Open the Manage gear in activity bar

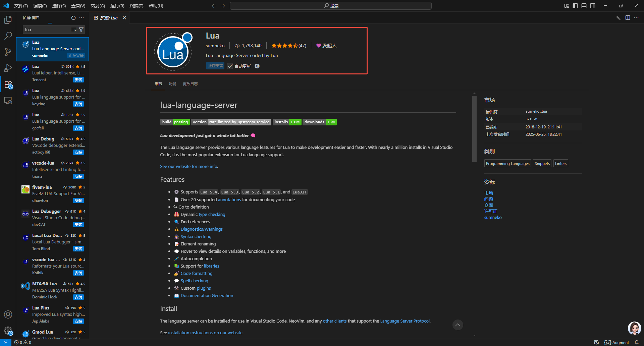pos(8,331)
